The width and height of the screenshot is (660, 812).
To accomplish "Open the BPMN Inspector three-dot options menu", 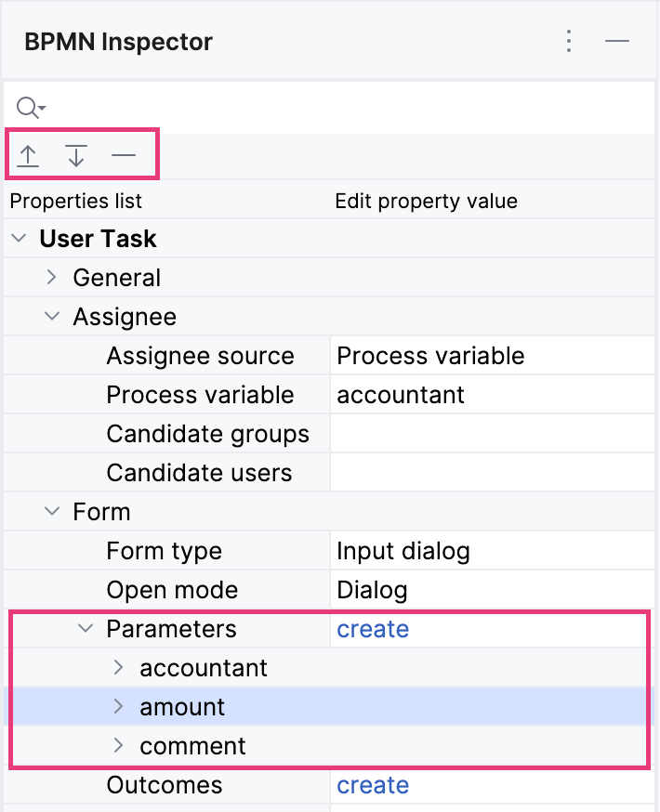I will pyautogui.click(x=569, y=41).
